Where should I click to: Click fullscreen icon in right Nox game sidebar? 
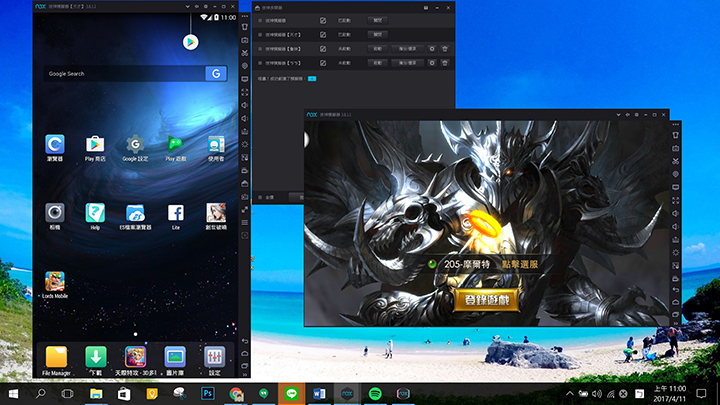coord(675,201)
